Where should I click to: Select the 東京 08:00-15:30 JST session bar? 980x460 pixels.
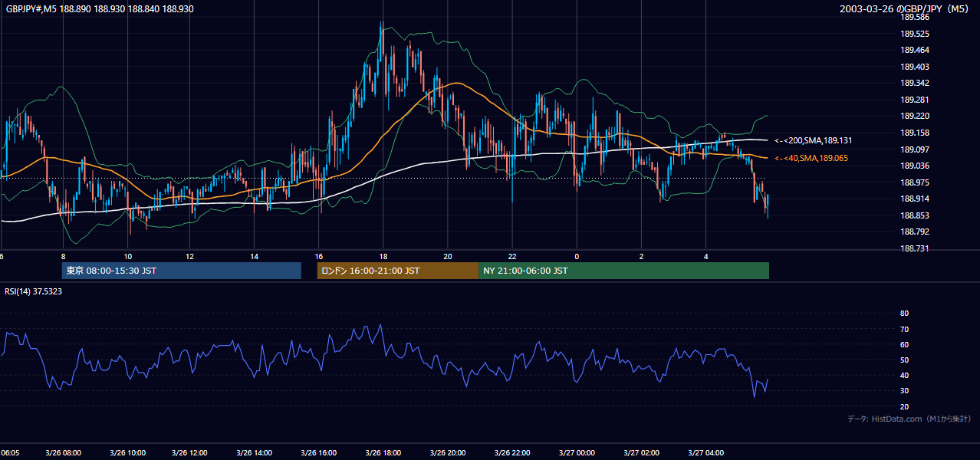point(182,271)
